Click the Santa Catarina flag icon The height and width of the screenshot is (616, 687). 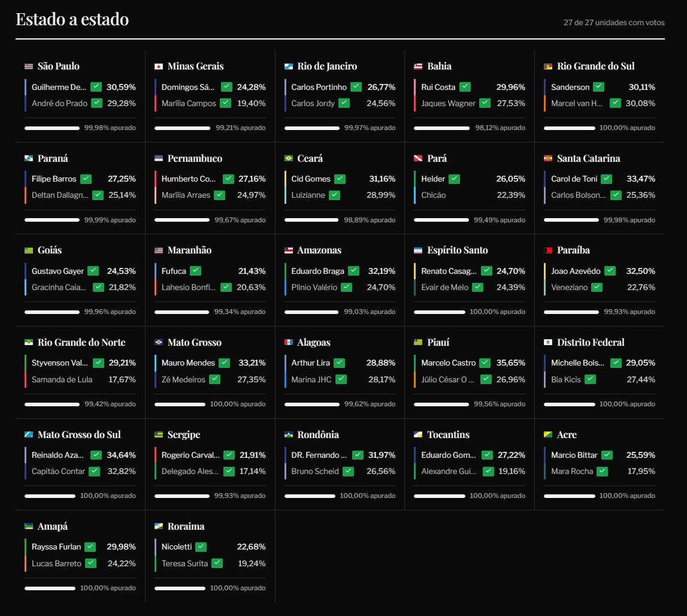point(547,158)
